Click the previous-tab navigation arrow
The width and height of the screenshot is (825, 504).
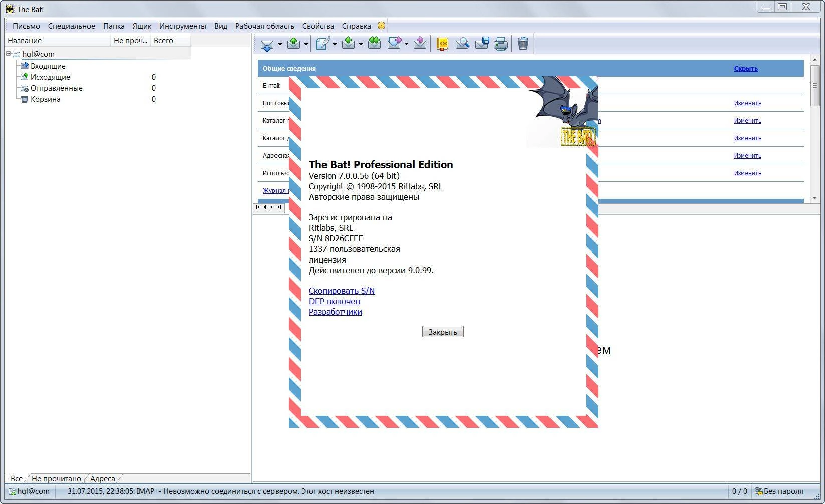(x=265, y=207)
